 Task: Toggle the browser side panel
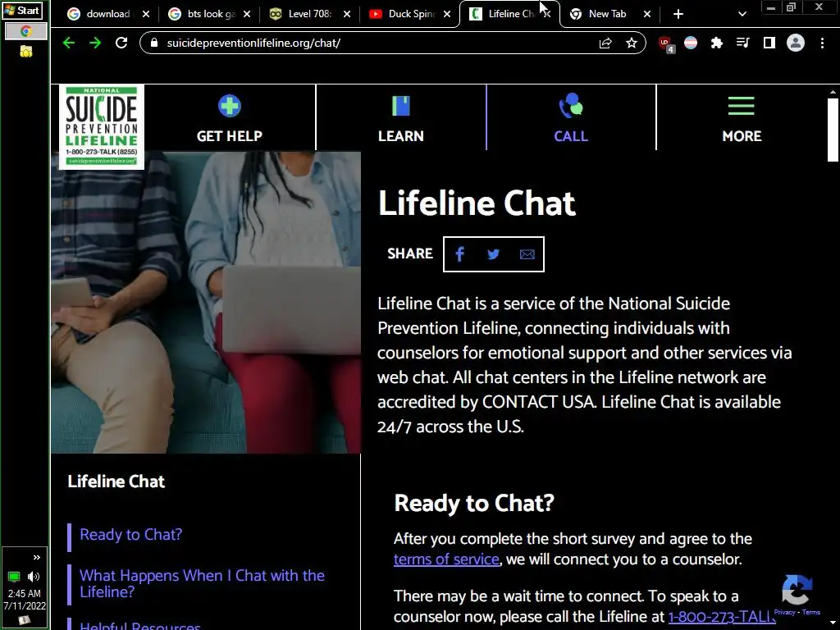(769, 43)
